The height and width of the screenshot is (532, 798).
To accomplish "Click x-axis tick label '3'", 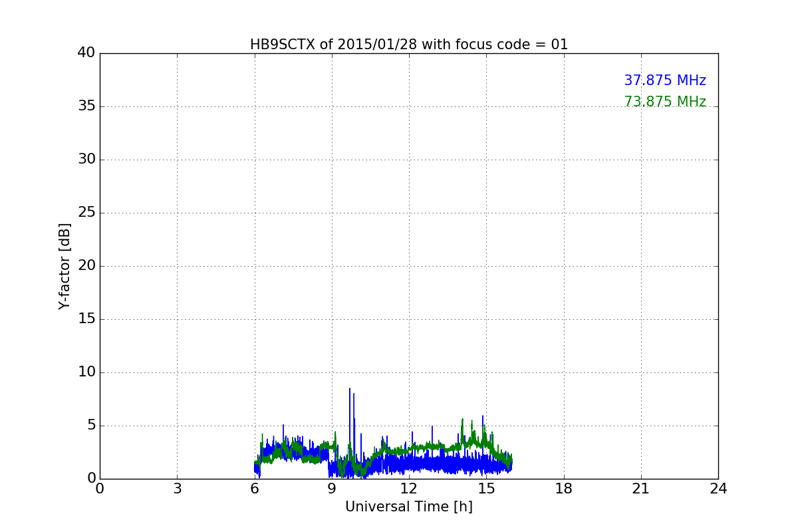I will [x=177, y=489].
